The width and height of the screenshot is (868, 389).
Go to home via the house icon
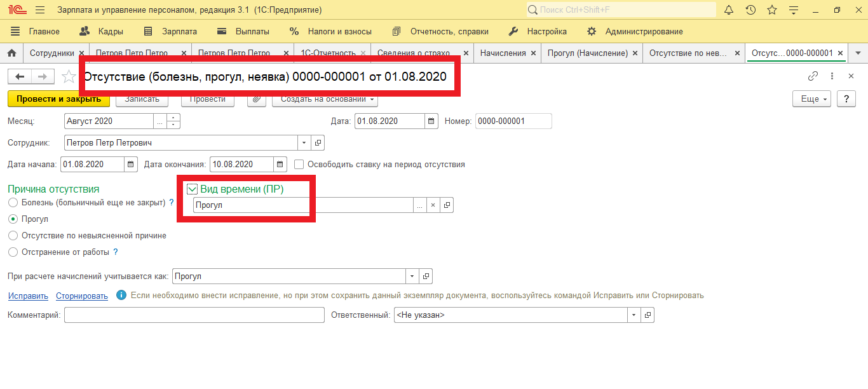pyautogui.click(x=11, y=53)
